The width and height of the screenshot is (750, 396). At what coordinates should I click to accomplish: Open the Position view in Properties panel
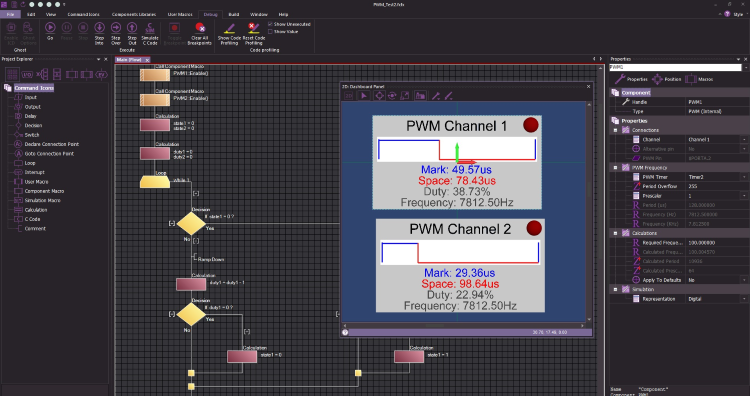click(666, 79)
